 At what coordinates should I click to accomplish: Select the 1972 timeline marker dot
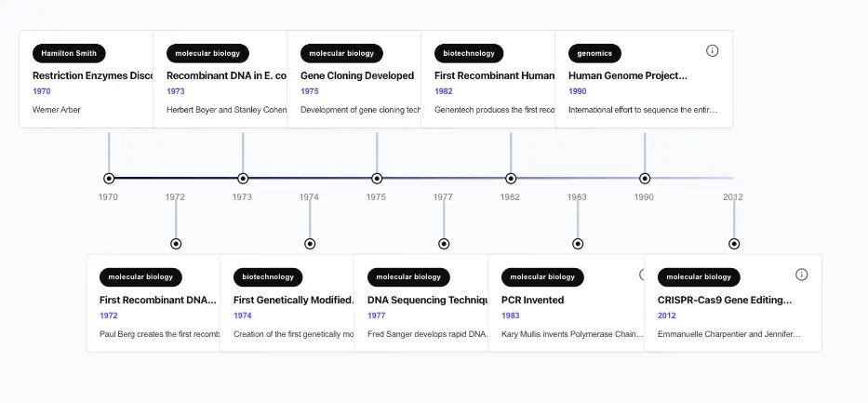(x=176, y=244)
